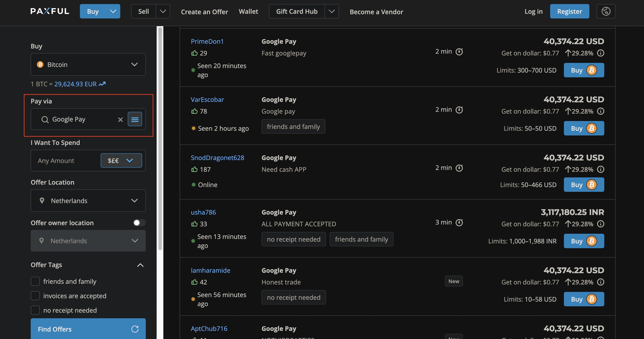644x339 pixels.
Task: Click the BTC to EUR rate trend icon
Action: pos(102,84)
